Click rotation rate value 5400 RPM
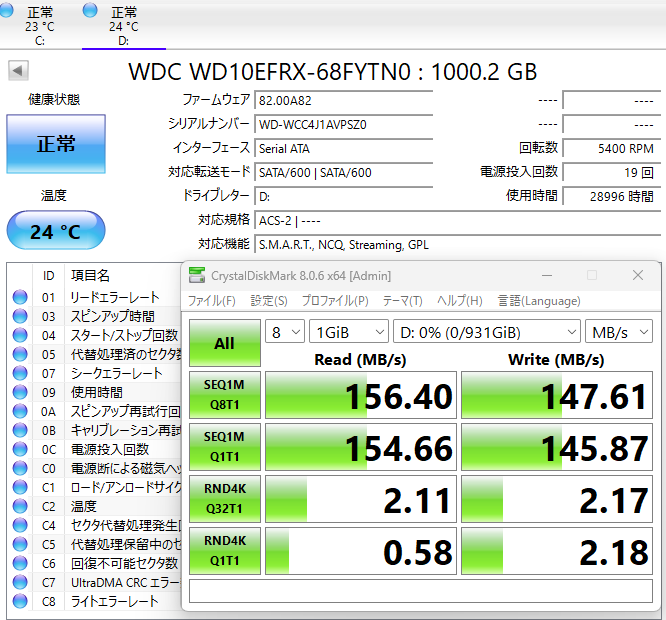 tap(612, 148)
